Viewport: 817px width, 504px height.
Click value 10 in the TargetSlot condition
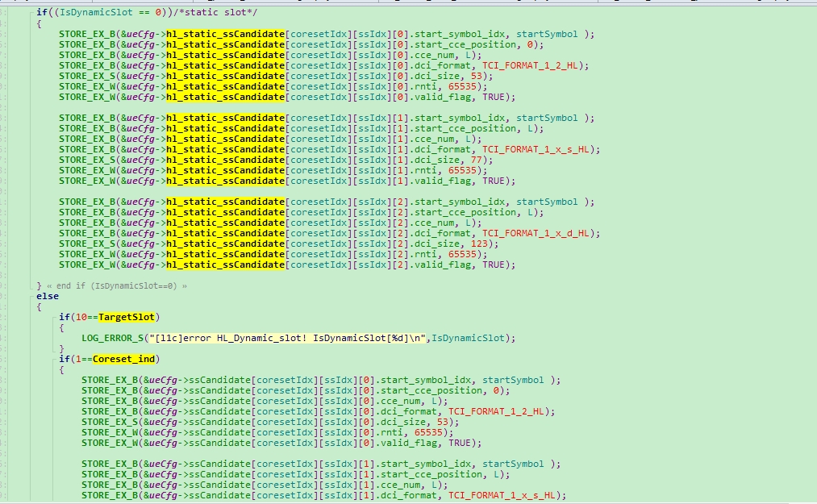tap(81, 317)
